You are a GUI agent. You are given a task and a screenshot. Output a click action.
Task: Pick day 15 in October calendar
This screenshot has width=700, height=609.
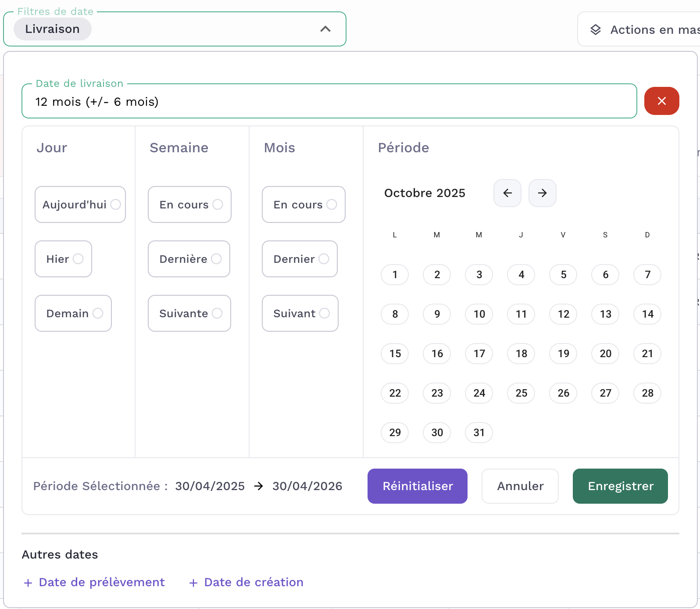coord(395,354)
